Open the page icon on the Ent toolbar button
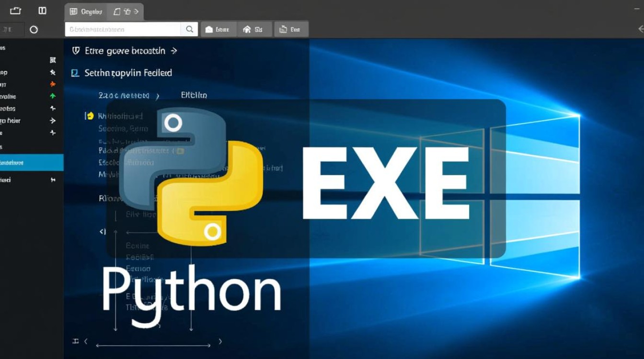This screenshot has width=644, height=359. (282, 29)
